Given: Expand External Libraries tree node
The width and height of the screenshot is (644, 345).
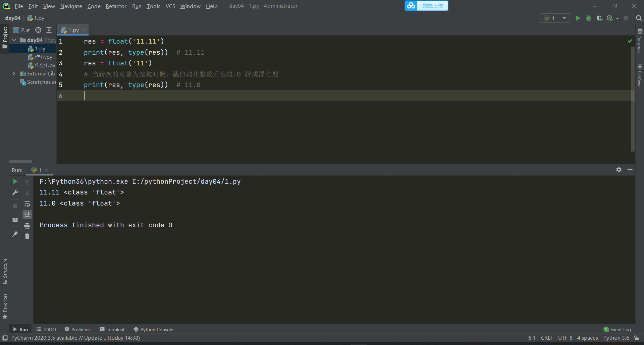Looking at the screenshot, I should pyautogui.click(x=14, y=73).
